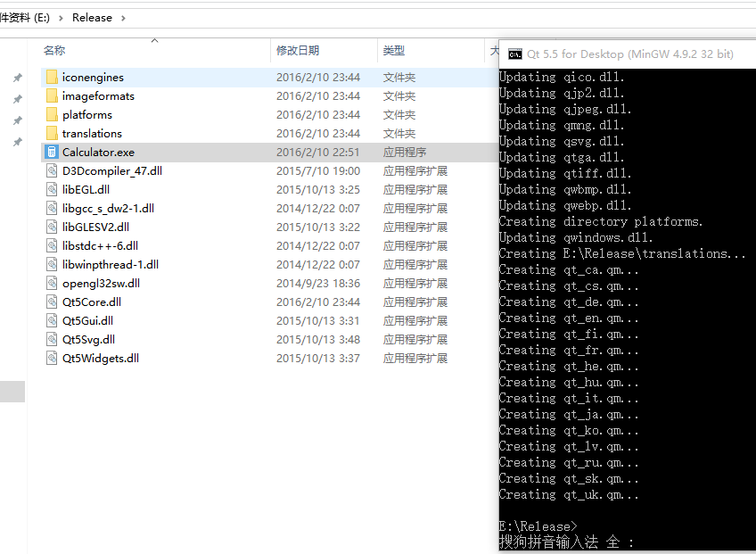Viewport: 756px width, 554px height.
Task: Expand the chevron before Release in address bar
Action: tap(61, 18)
